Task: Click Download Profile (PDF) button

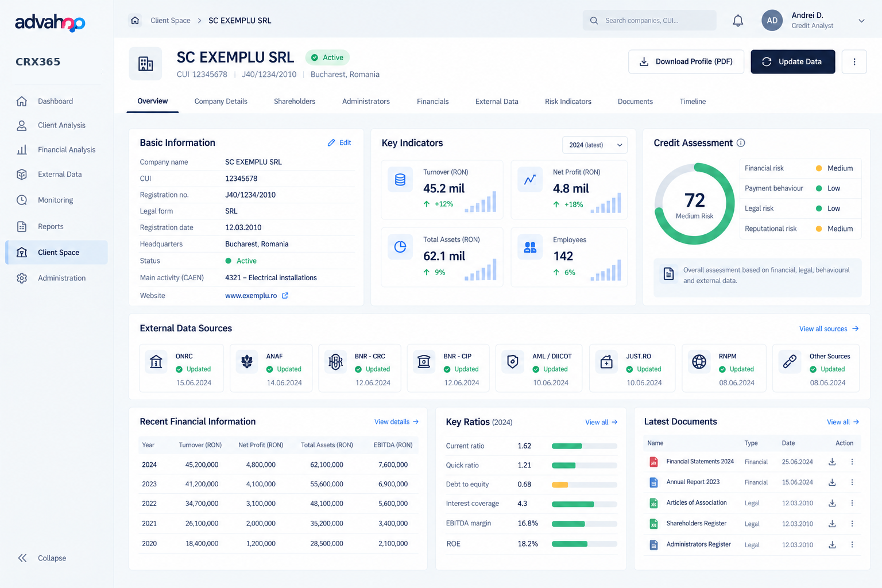Action: 686,61
